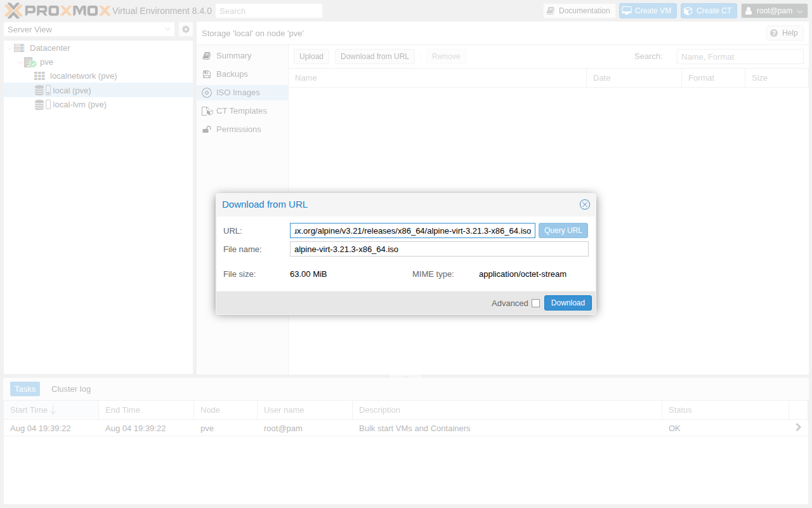Click the Download button
The height and width of the screenshot is (508, 812).
point(568,303)
